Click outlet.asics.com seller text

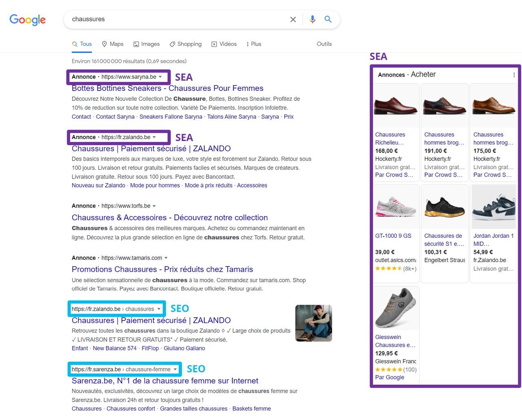[396, 260]
